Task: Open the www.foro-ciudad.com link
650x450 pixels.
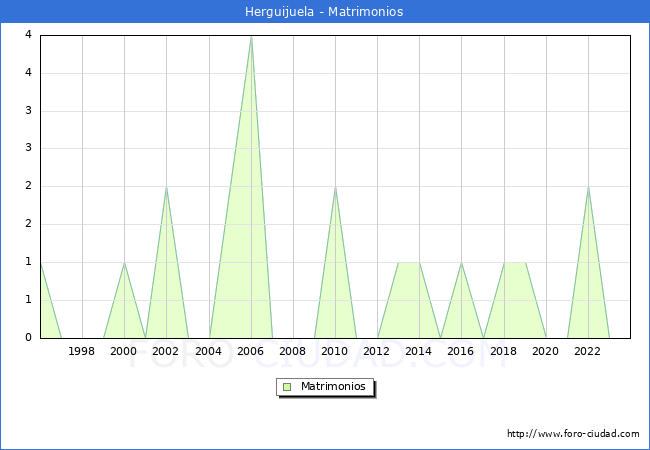Action: pos(573,434)
